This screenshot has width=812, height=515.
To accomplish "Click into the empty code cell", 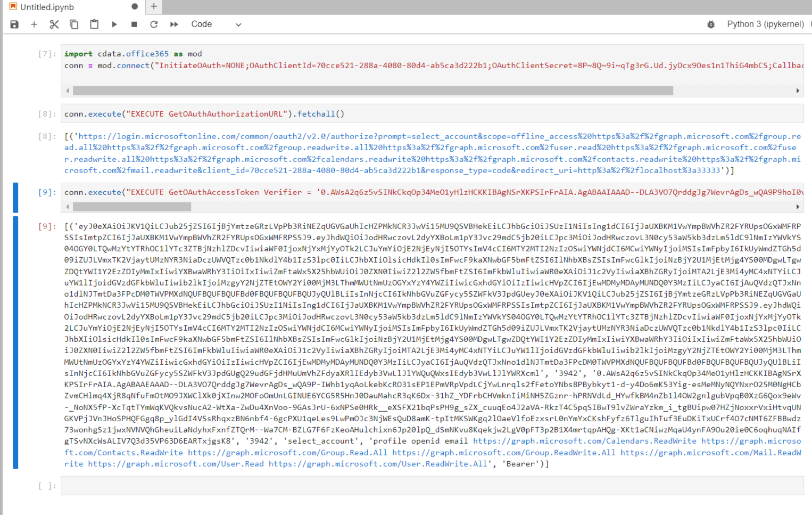I will [432, 486].
